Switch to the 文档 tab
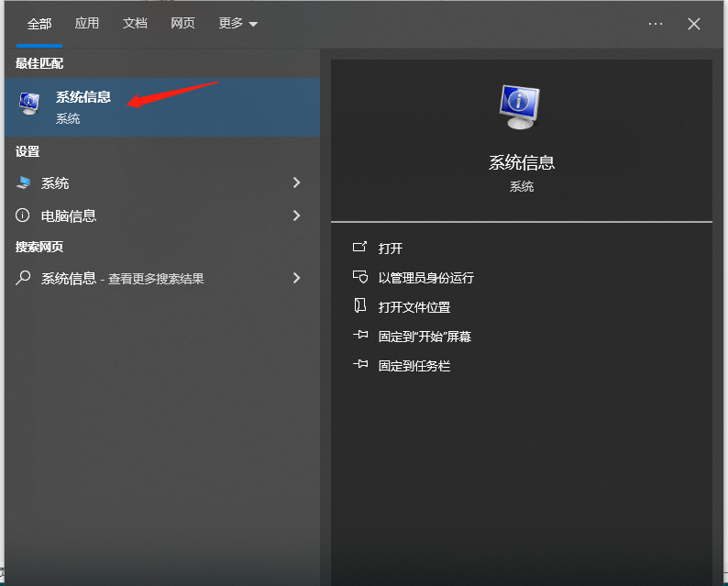 (135, 23)
